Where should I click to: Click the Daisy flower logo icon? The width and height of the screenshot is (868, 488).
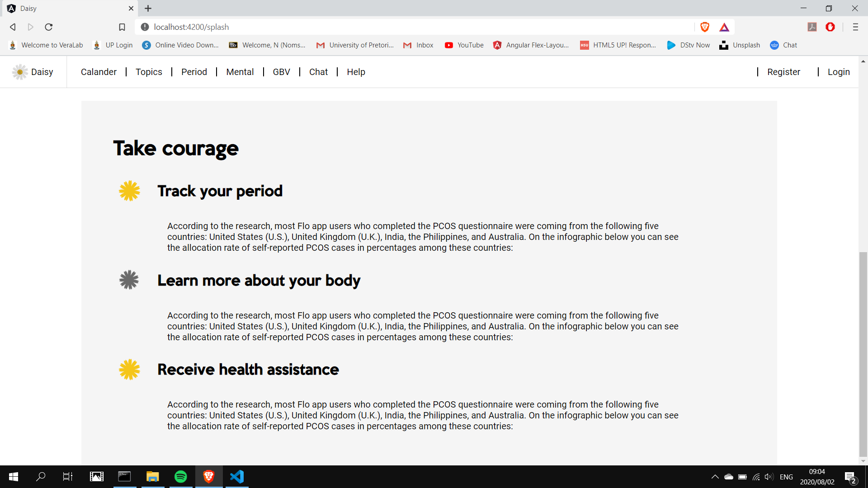click(x=20, y=72)
